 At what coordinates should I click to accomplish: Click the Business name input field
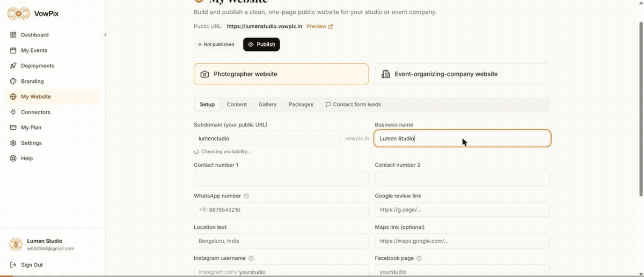click(x=462, y=138)
